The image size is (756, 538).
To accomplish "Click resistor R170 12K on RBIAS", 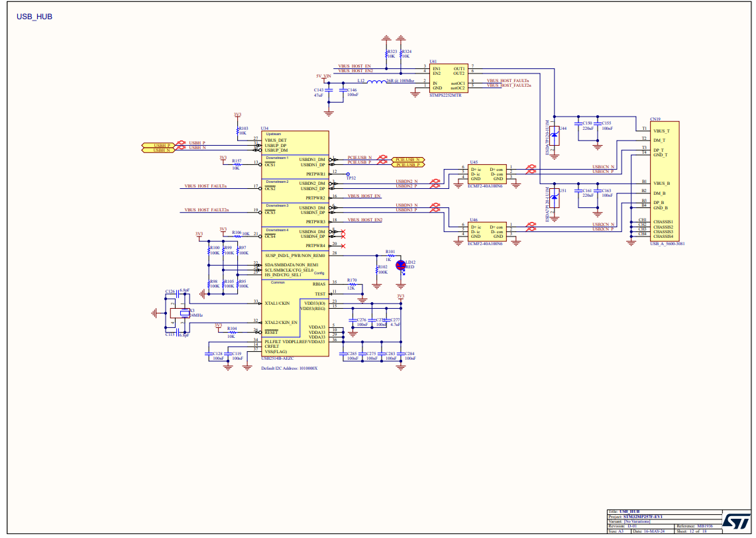I will 352,284.
